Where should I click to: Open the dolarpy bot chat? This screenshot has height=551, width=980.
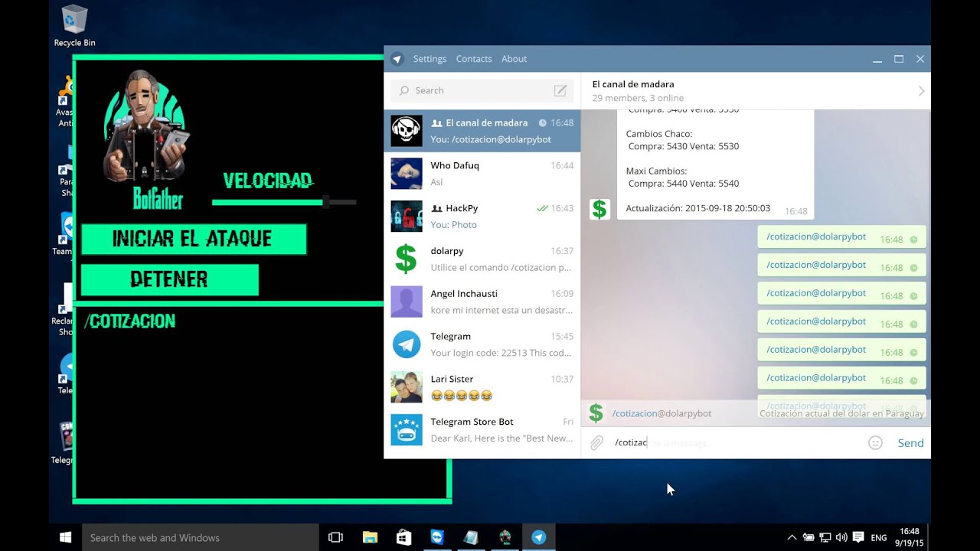(482, 259)
